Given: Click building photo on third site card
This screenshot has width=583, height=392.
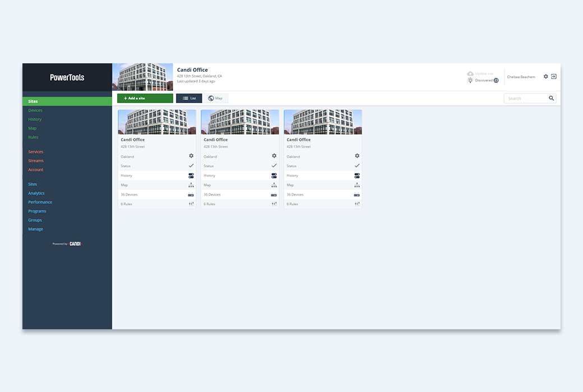Looking at the screenshot, I should tap(323, 122).
